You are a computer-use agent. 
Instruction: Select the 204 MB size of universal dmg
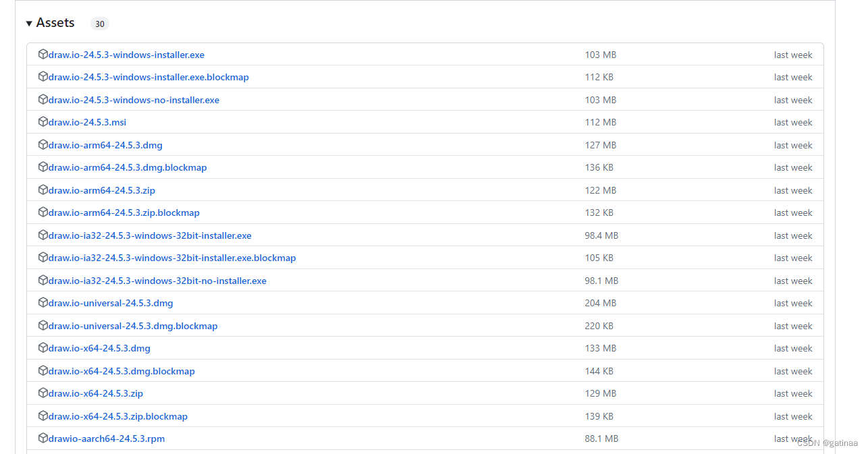coord(601,303)
